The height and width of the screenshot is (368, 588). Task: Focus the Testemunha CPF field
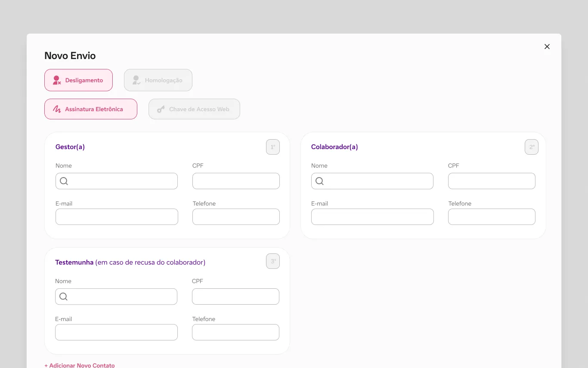point(235,296)
